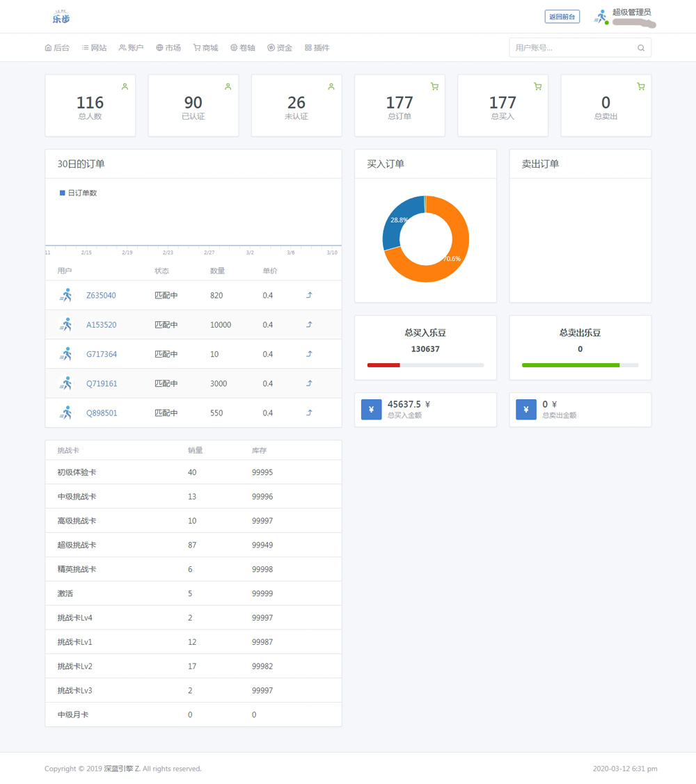Screen dimensions: 696x784
Task: Click runner avatar beside A153520
Action: click(66, 325)
